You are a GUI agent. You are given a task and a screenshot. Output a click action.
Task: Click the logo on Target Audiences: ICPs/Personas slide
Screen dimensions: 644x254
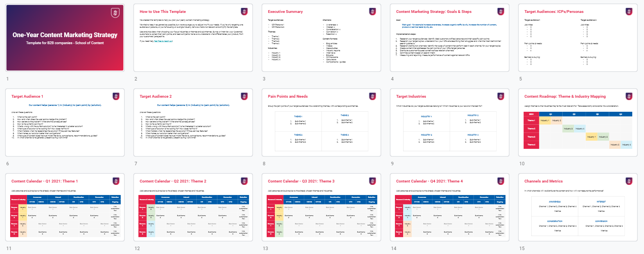point(629,11)
